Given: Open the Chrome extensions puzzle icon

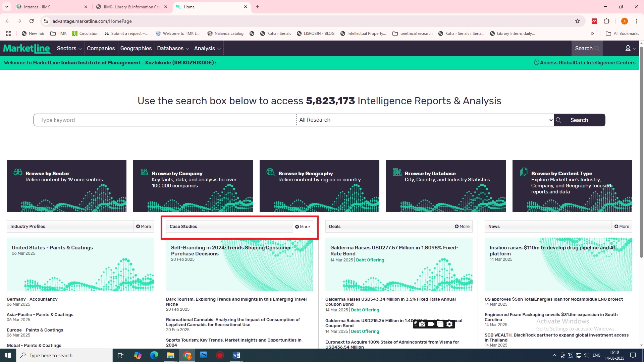Looking at the screenshot, I should coord(606,21).
